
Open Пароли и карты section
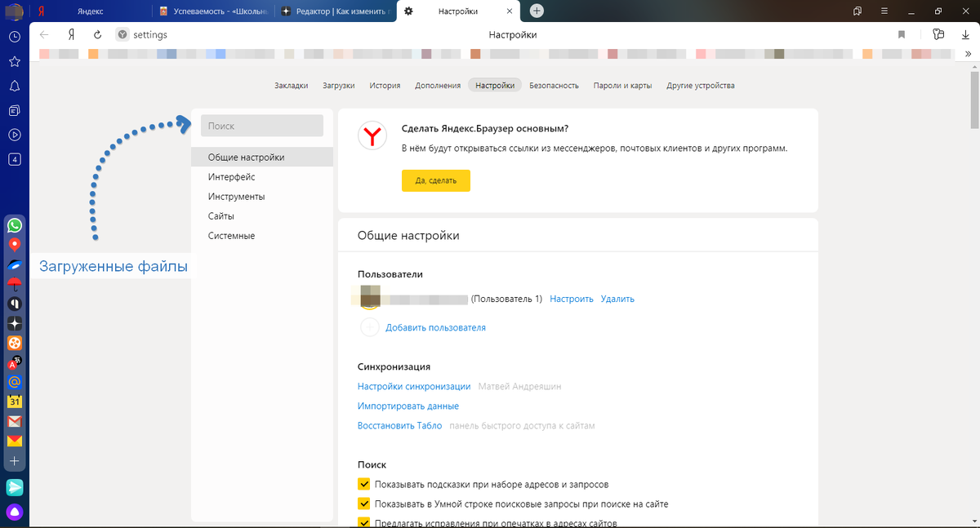[x=622, y=85]
